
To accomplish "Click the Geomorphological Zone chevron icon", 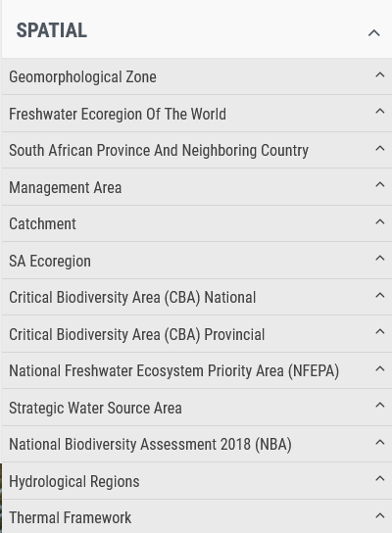I will 380,74.
